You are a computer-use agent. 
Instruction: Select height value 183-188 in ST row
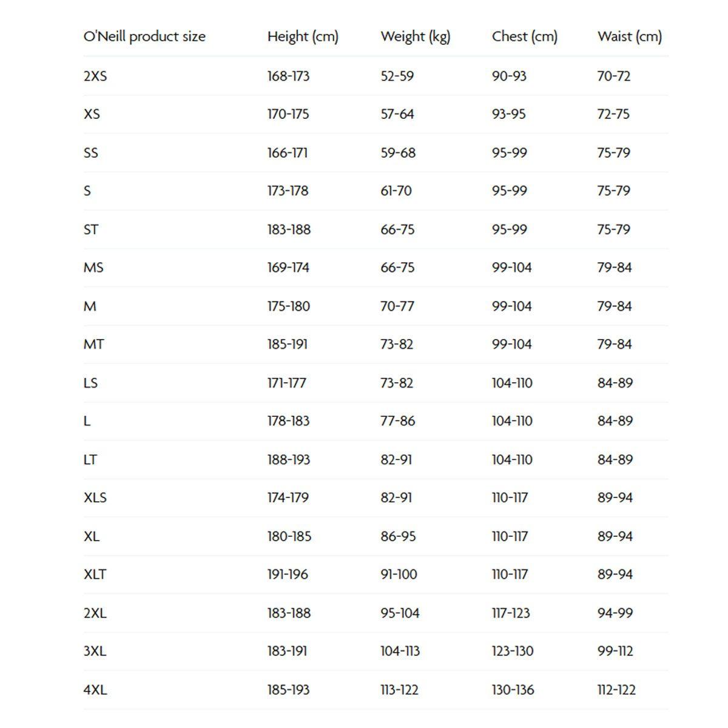tap(289, 229)
